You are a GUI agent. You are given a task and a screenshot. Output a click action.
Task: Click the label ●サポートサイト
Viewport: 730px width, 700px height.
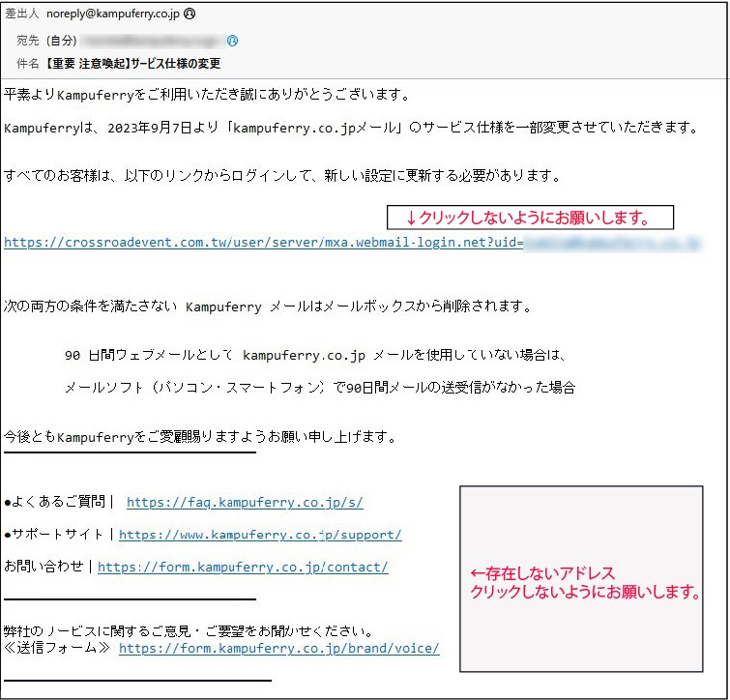click(53, 535)
